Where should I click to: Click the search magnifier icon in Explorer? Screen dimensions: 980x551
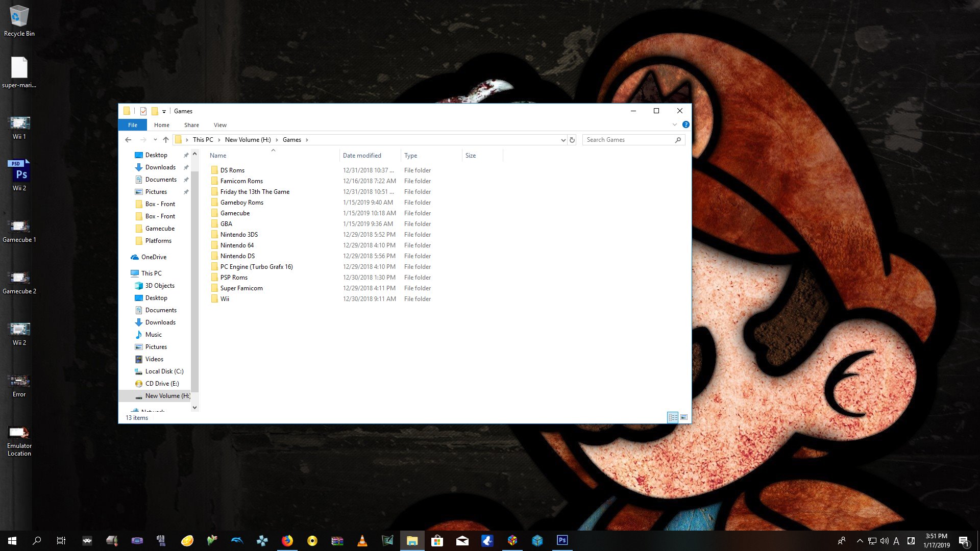tap(678, 140)
